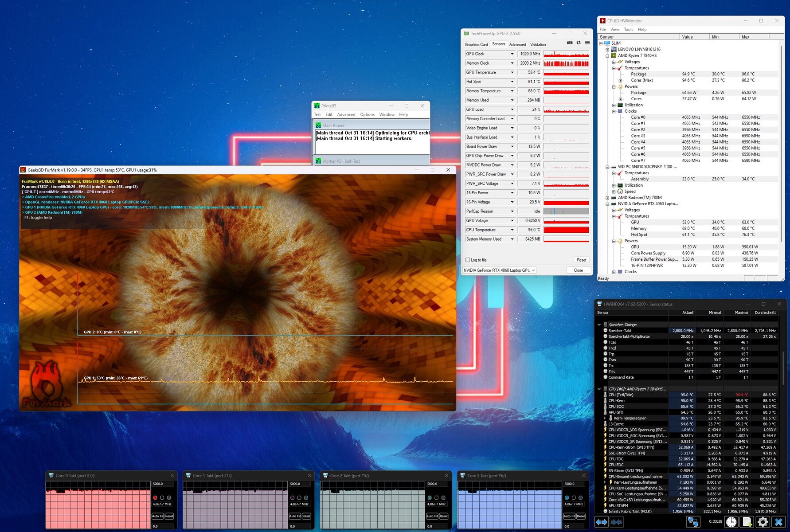The height and width of the screenshot is (532, 790).
Task: Click HWiNFO collapse arrows icon
Action: (x=616, y=522)
